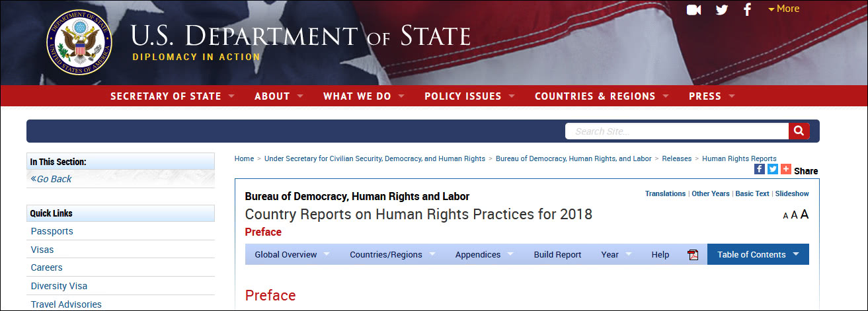Click the red search magnifier button
Screen dimensions: 868x311
[799, 131]
